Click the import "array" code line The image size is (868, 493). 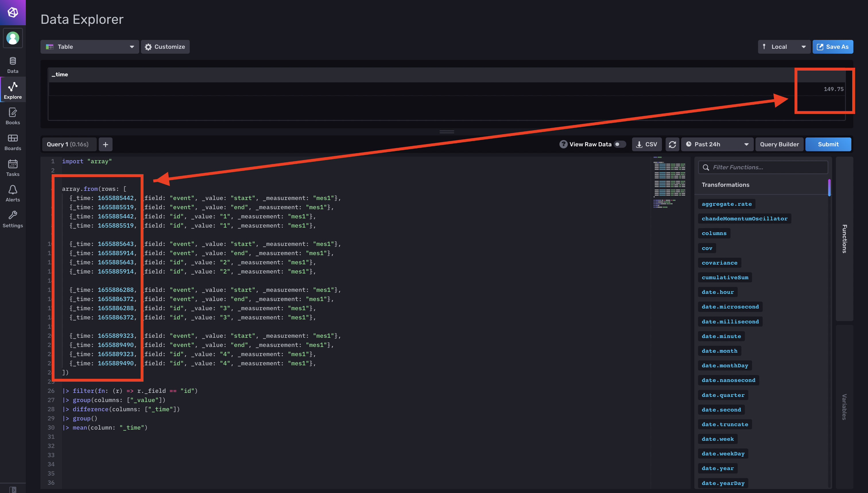87,161
